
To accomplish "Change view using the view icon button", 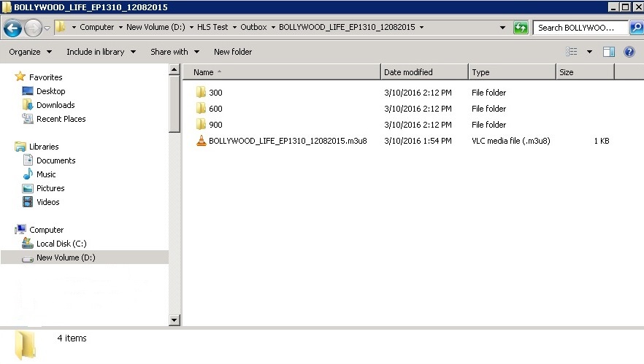I will pyautogui.click(x=571, y=52).
